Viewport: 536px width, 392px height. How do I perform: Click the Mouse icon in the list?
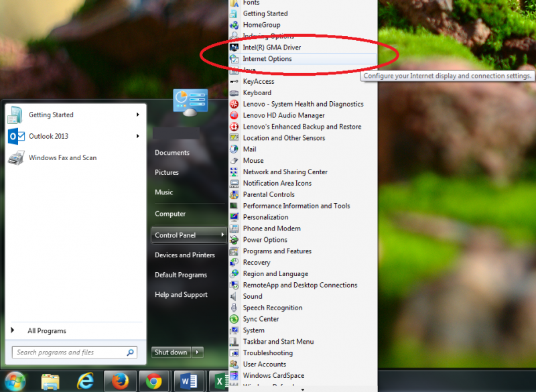[x=234, y=161]
